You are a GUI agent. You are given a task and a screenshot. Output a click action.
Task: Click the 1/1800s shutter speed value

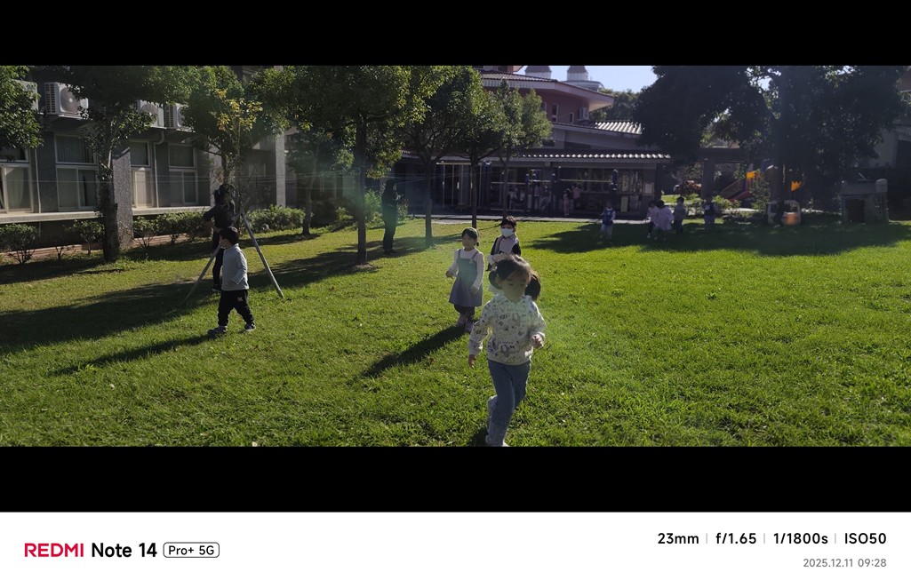point(800,538)
